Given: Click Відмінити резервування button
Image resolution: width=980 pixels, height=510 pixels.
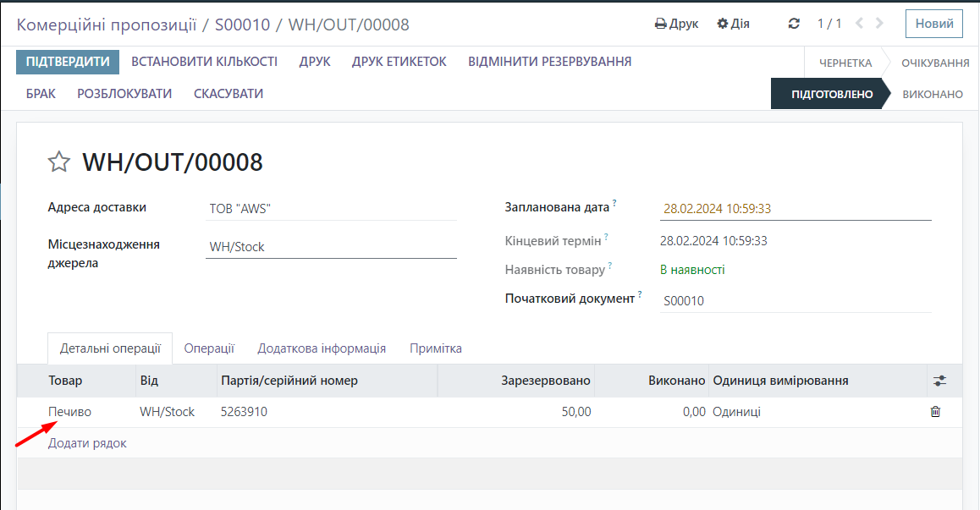Looking at the screenshot, I should 549,62.
